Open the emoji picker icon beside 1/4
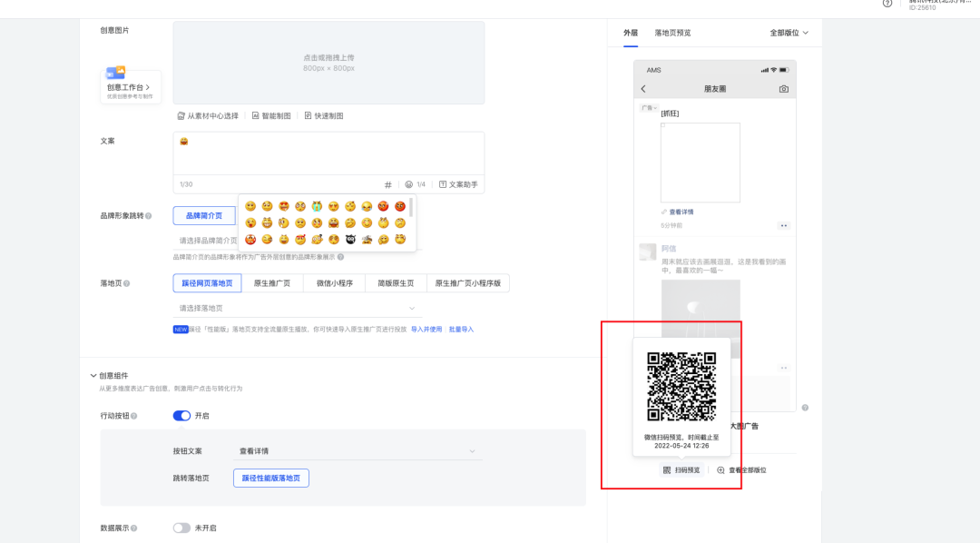The image size is (980, 543). [409, 184]
